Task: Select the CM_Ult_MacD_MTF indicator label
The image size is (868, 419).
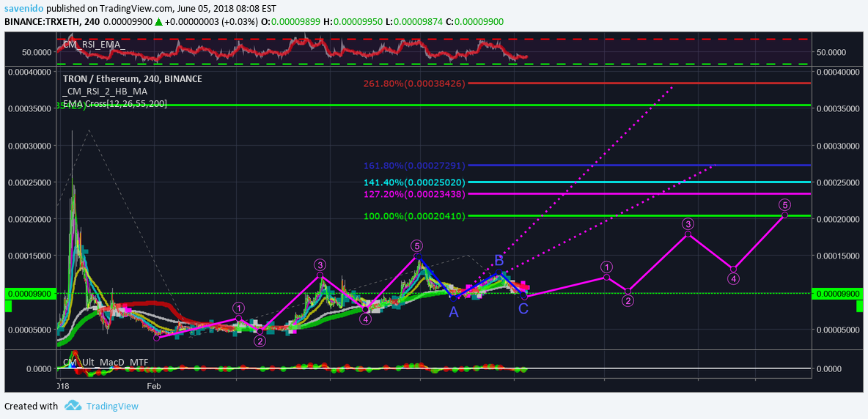Action: coord(105,362)
